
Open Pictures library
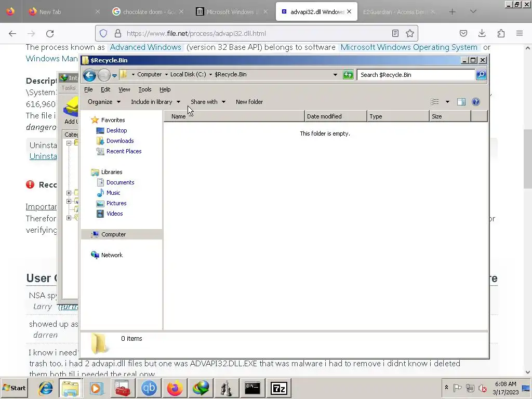(x=116, y=203)
